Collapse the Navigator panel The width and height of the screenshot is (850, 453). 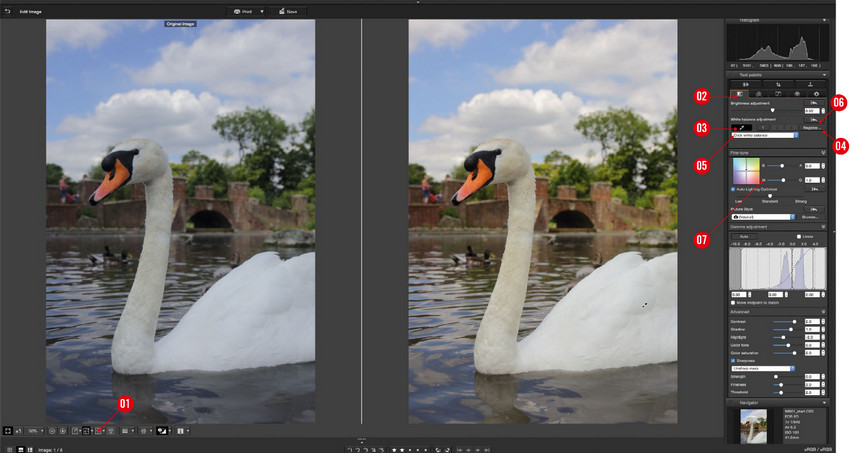(824, 403)
